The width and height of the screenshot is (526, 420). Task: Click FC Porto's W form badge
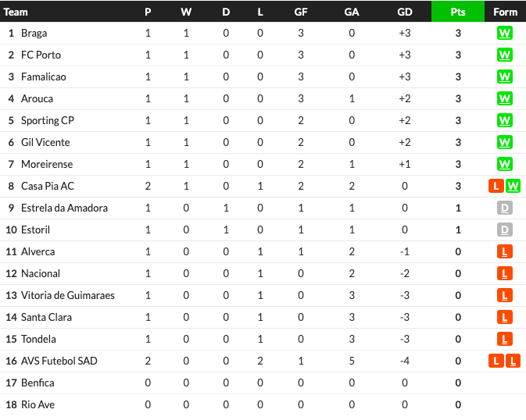point(505,55)
